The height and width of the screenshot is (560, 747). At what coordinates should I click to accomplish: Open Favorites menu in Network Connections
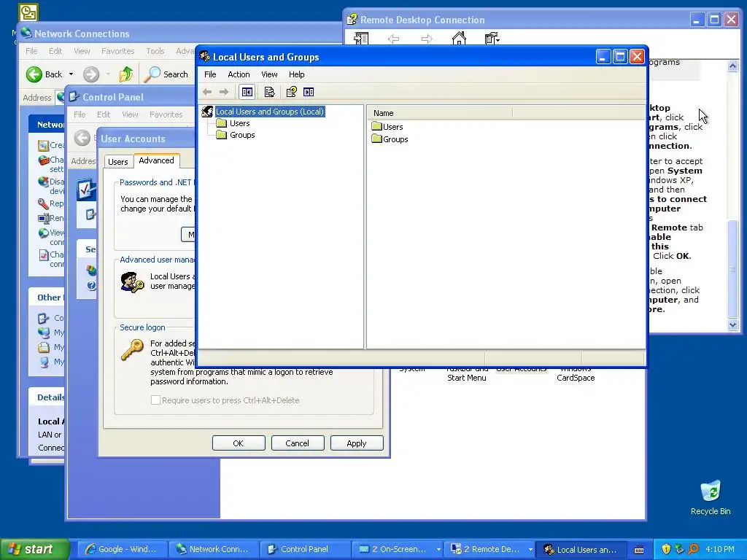pyautogui.click(x=117, y=51)
